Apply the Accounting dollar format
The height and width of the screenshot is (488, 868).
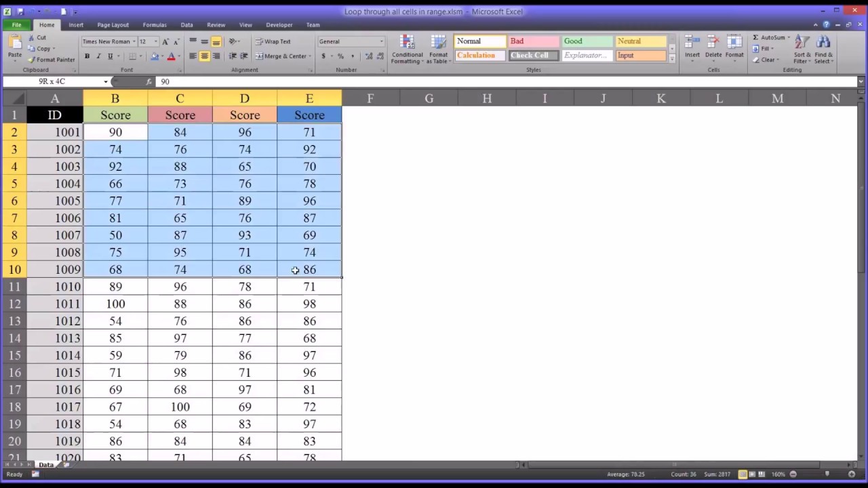(x=323, y=56)
